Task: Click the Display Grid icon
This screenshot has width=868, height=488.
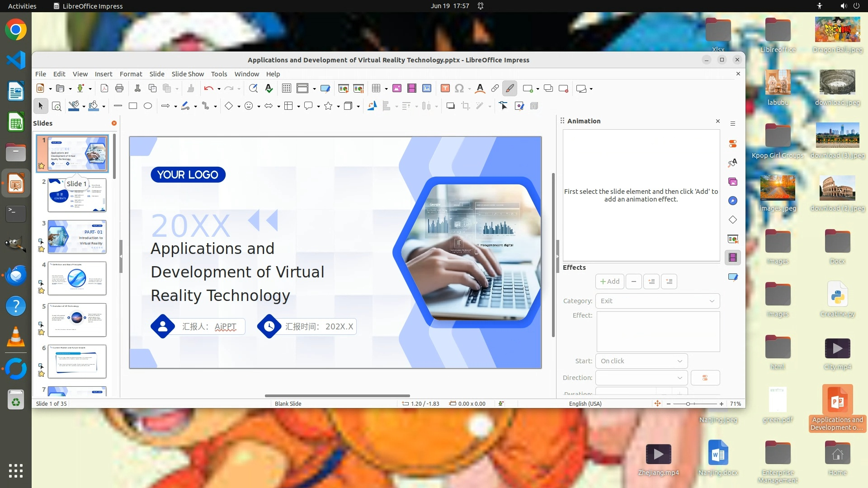Action: tap(286, 88)
